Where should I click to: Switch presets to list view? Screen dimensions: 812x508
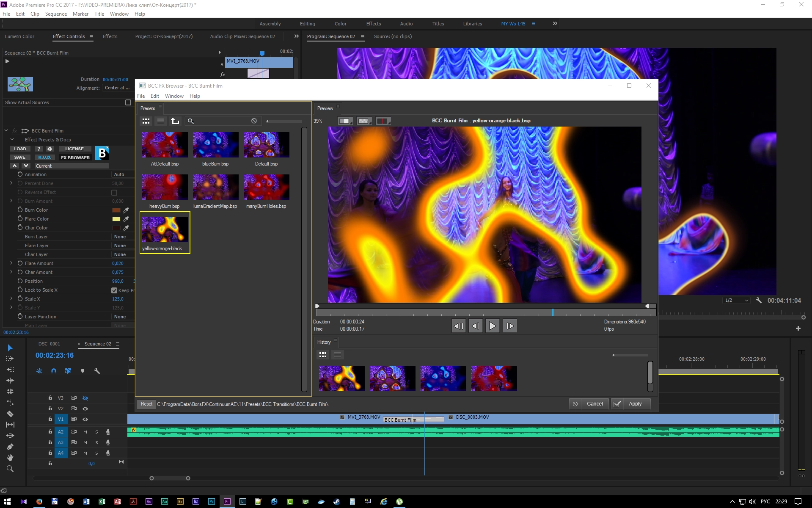coord(160,121)
